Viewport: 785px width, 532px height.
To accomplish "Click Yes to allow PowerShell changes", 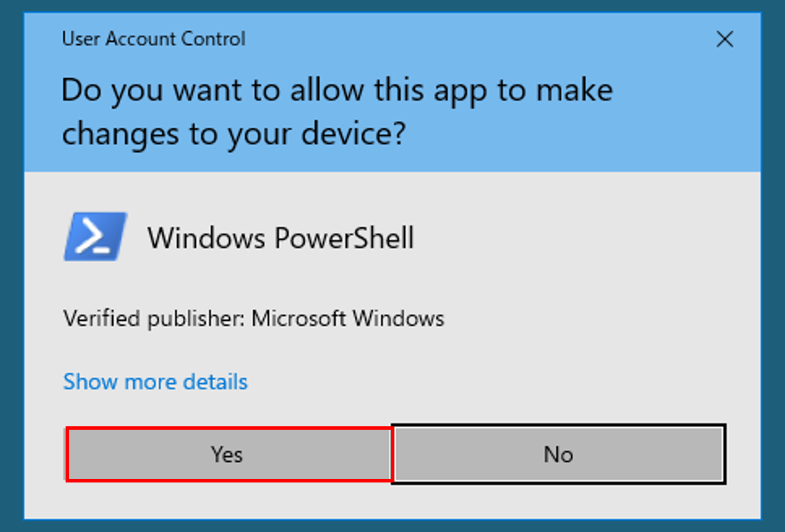I will 229,455.
